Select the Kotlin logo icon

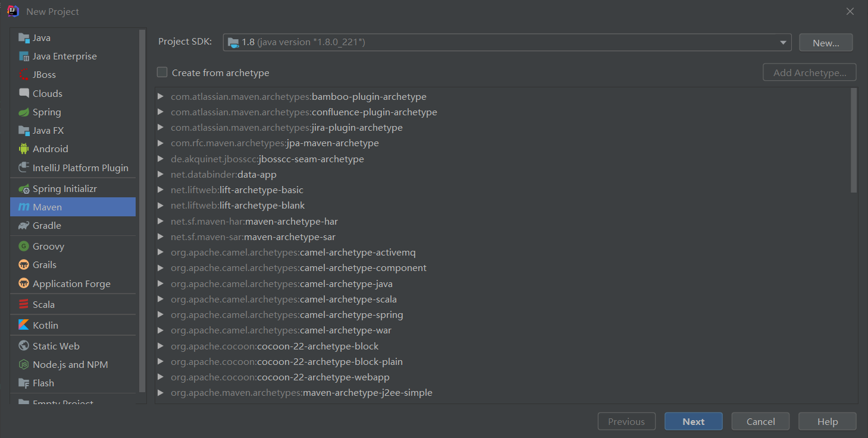pyautogui.click(x=24, y=326)
